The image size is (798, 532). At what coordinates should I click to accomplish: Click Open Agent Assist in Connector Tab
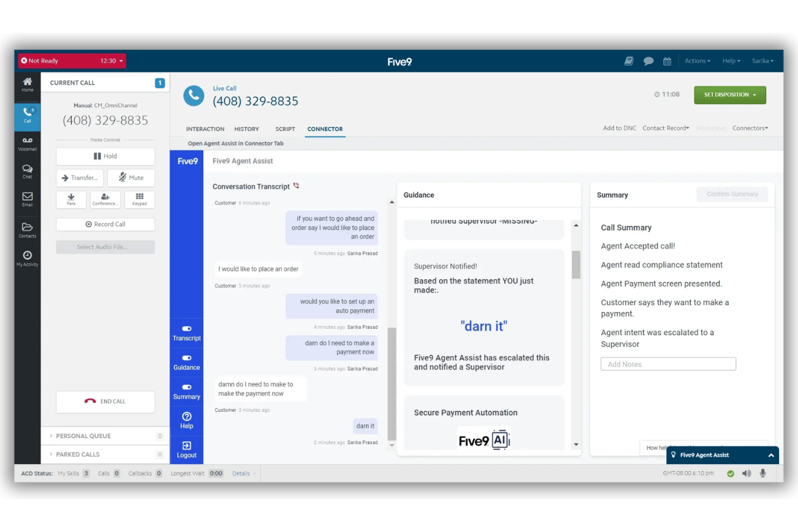coord(236,143)
